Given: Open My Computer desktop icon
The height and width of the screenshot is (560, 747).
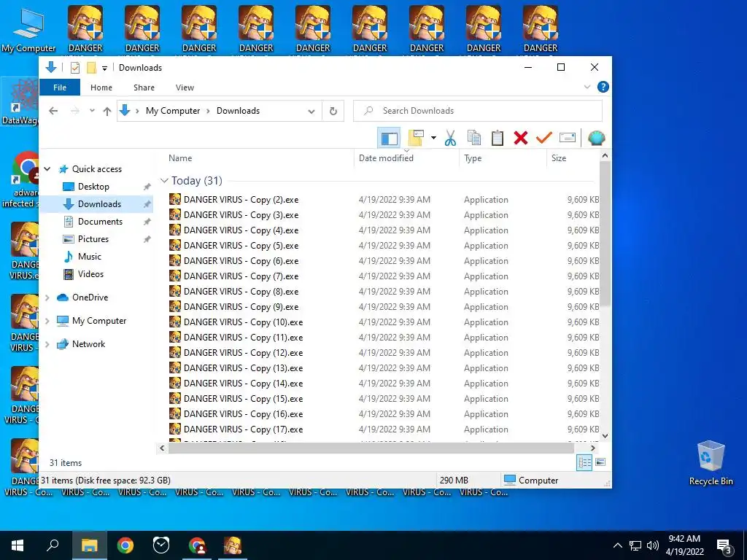Looking at the screenshot, I should click(28, 29).
